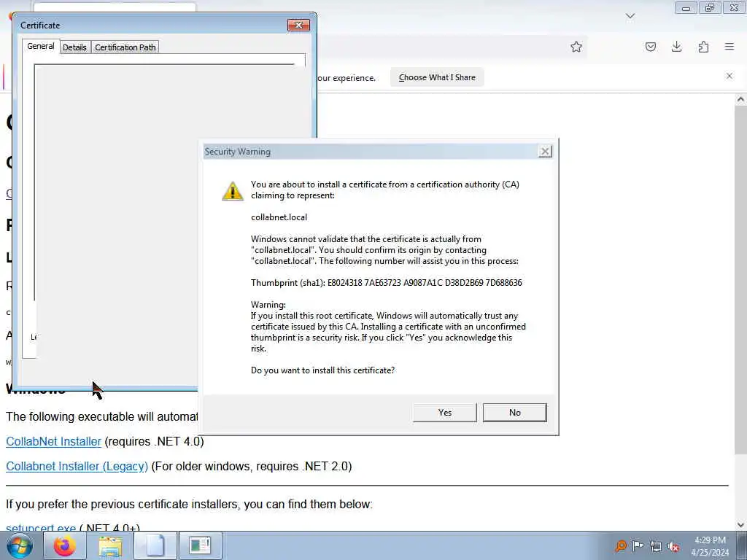Restore down the Firefox window
Viewport: 747px width, 560px height.
[x=710, y=8]
